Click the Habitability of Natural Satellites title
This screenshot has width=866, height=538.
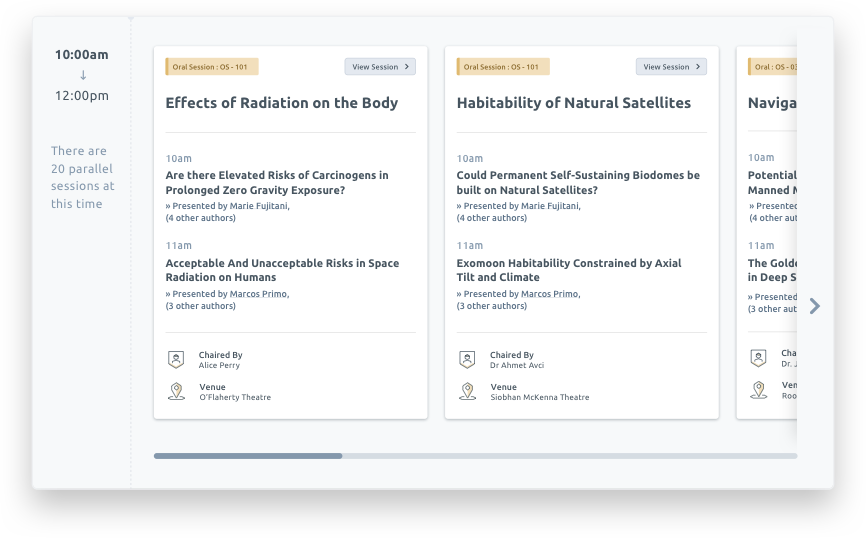[573, 103]
